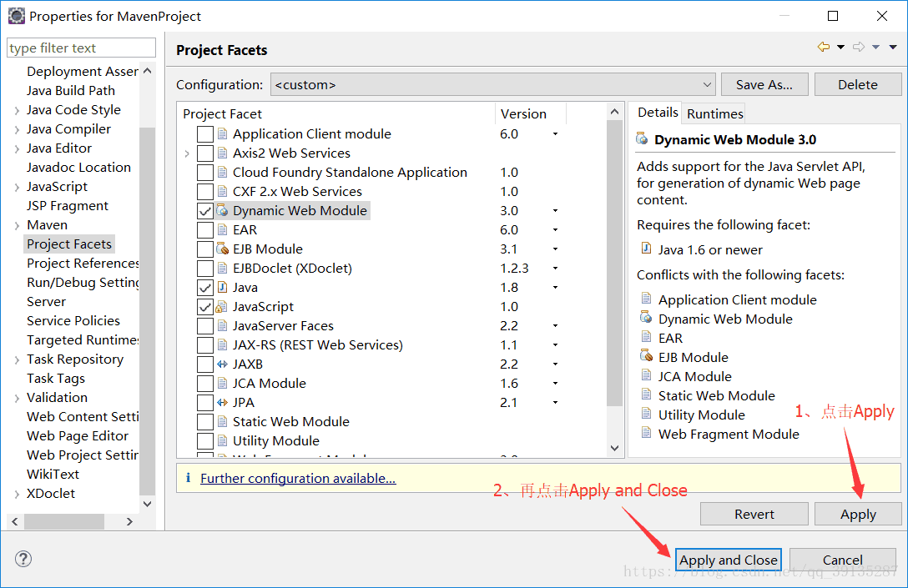Screen dimensions: 908x588
Task: Click the sidebar horizontal scrollbar thumb
Action: coord(63,521)
